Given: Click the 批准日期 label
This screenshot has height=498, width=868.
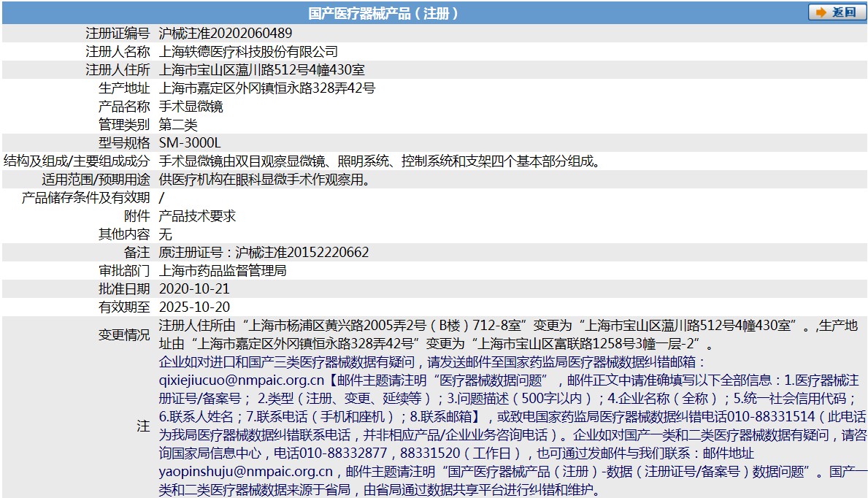Looking at the screenshot, I should tap(124, 289).
